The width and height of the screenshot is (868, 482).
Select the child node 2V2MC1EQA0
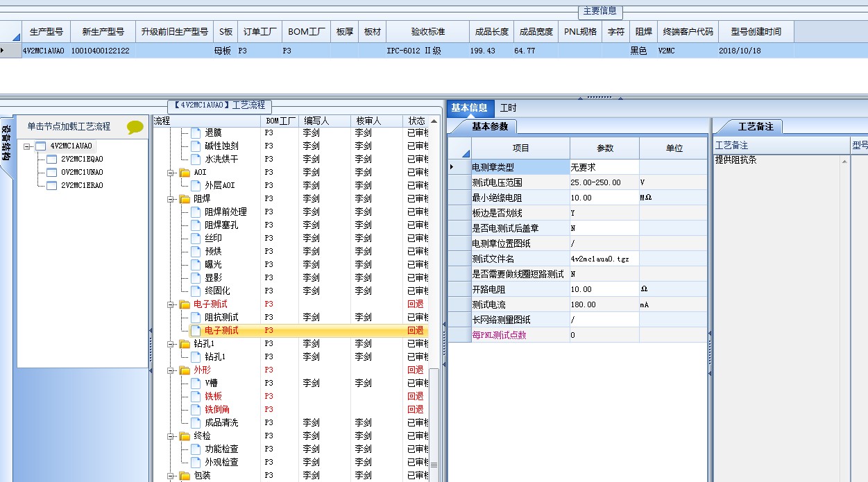click(82, 160)
